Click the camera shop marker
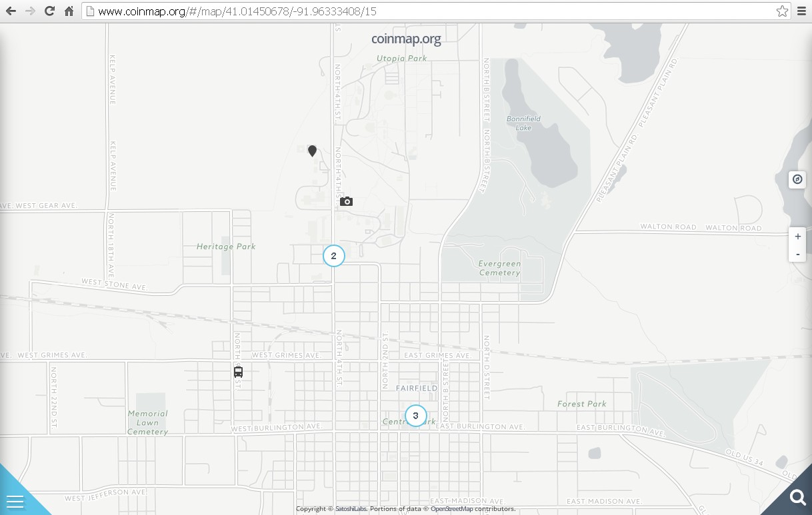This screenshot has width=812, height=515. 346,201
